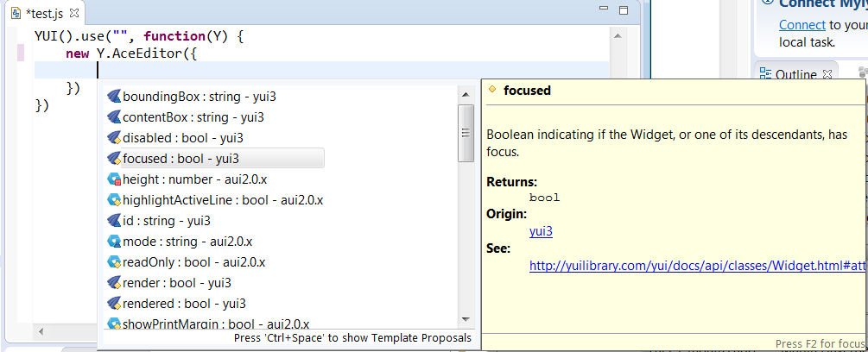Click the YUI icon beside rendered
Viewport: 868px width, 352px height.
pos(114,304)
